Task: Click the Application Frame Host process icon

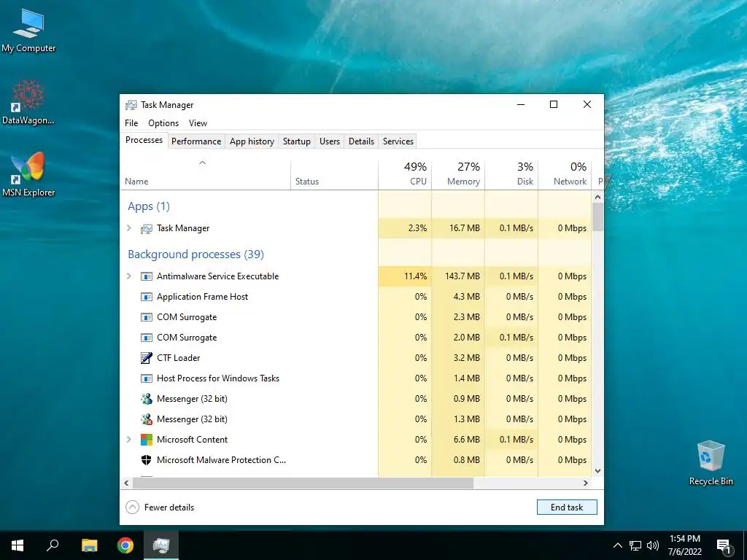Action: (146, 297)
